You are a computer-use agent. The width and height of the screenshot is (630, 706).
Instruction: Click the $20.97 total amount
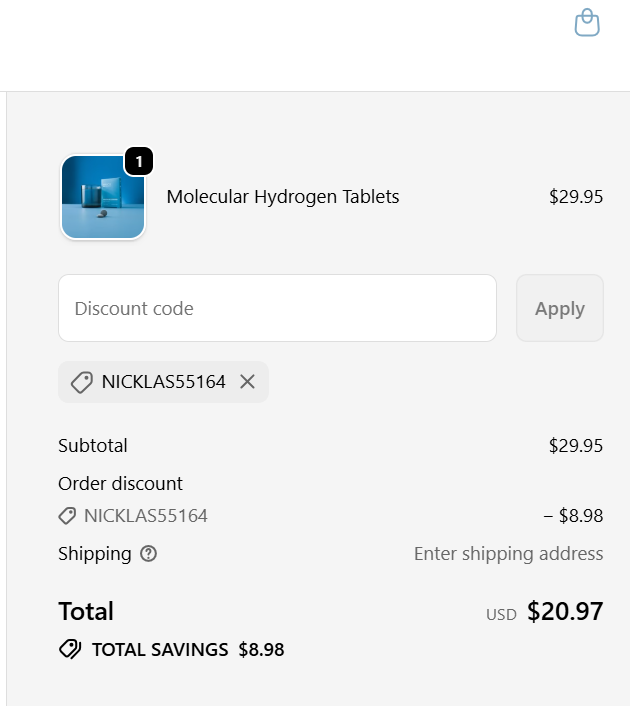point(565,611)
